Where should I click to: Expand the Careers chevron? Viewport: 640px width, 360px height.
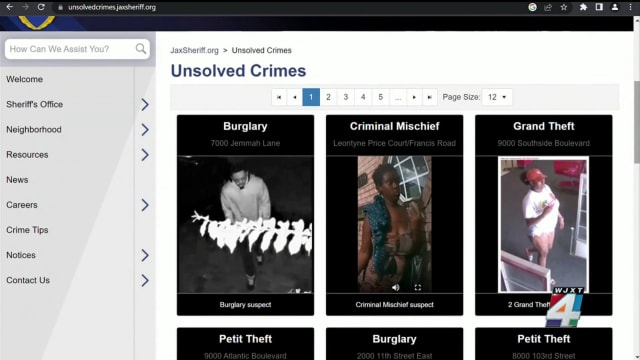click(x=145, y=205)
